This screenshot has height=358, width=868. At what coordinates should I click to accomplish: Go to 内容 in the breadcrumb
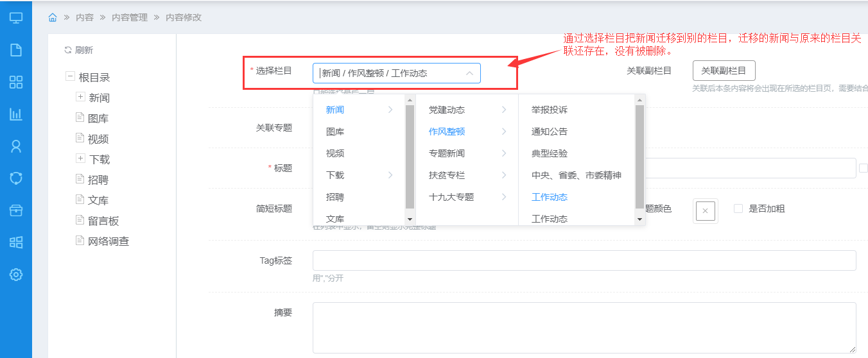click(x=85, y=17)
